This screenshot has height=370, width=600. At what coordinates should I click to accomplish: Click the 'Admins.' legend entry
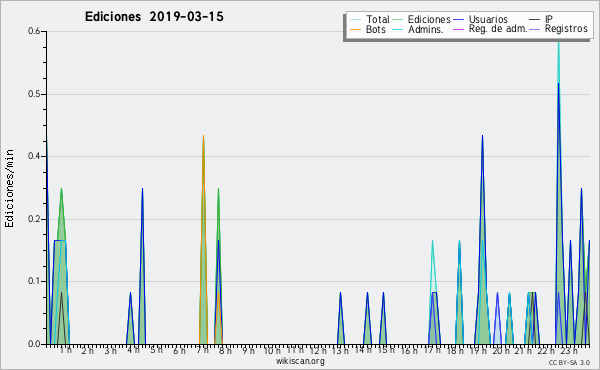tap(418, 29)
